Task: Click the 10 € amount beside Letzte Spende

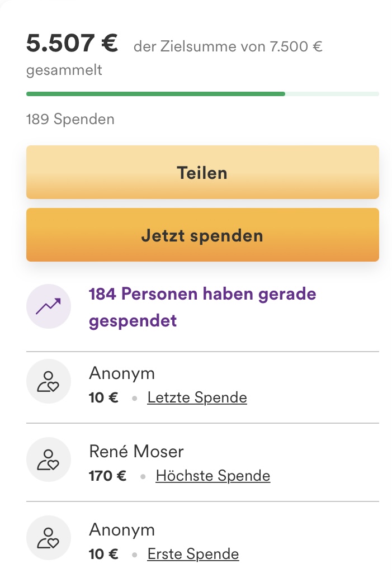Action: tap(103, 398)
